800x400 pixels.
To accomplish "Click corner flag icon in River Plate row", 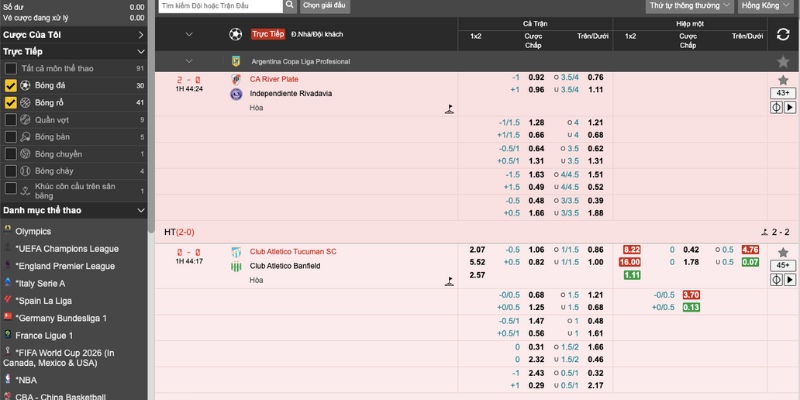I will 449,108.
